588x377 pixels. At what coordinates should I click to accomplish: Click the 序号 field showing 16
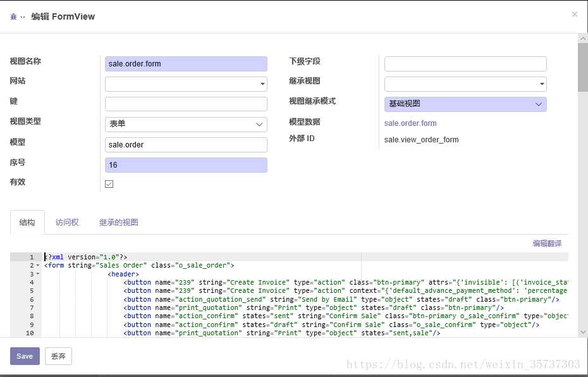pyautogui.click(x=186, y=165)
